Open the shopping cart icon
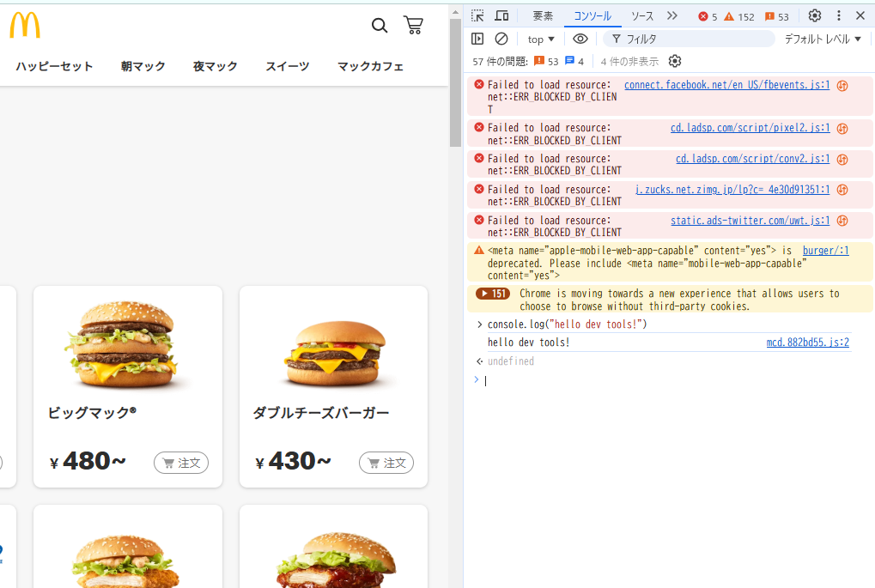This screenshot has width=875, height=588. pyautogui.click(x=414, y=25)
